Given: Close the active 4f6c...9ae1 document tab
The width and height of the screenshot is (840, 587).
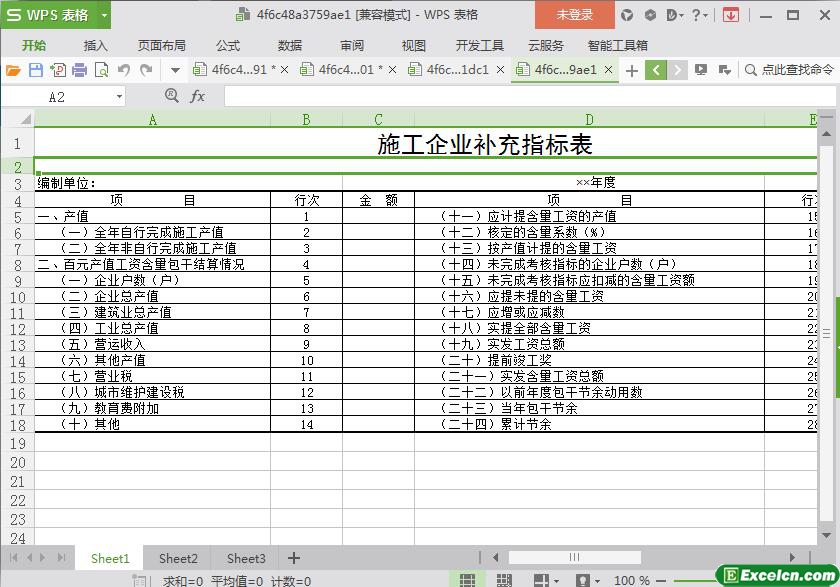Looking at the screenshot, I should click(608, 70).
